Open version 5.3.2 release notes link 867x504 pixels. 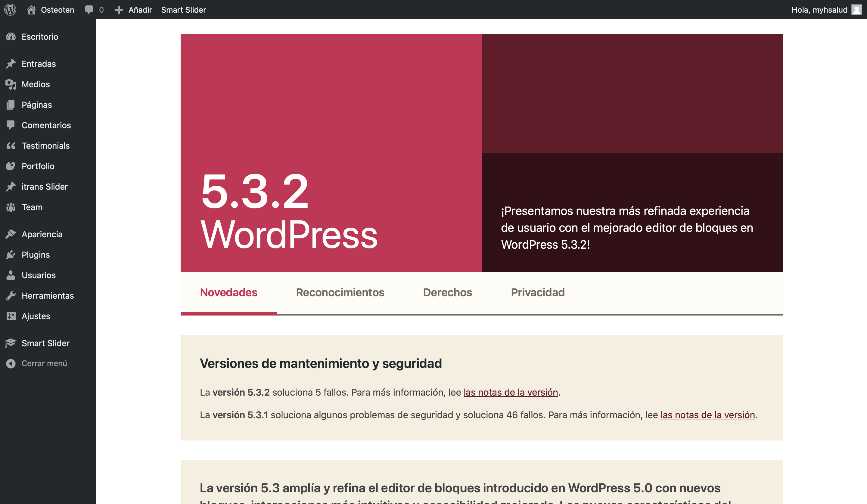point(511,392)
